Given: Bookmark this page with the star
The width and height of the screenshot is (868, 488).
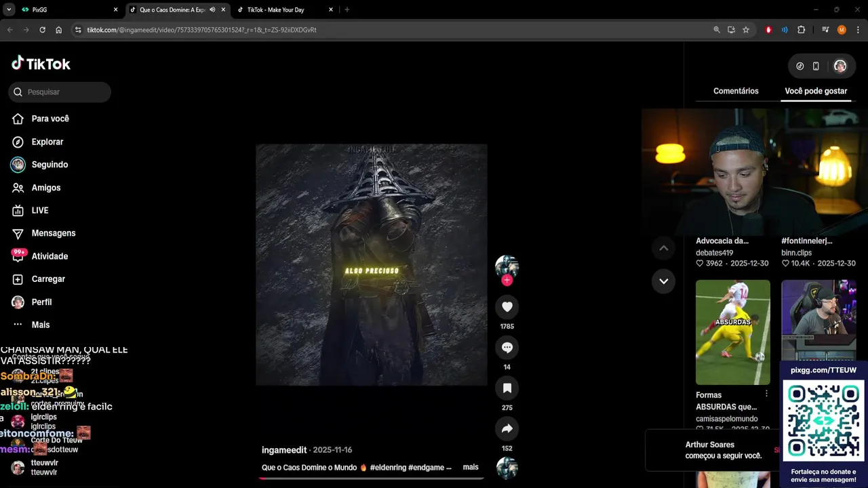Looking at the screenshot, I should point(746,30).
